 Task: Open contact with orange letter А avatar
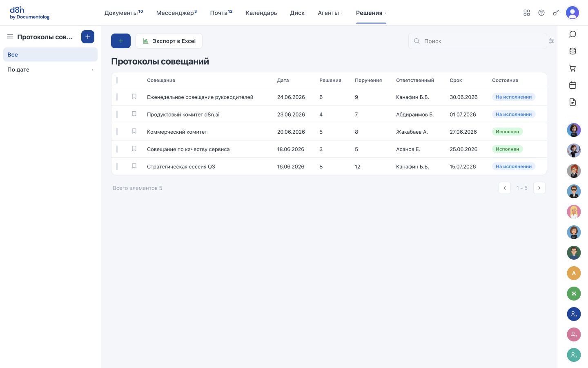(574, 273)
